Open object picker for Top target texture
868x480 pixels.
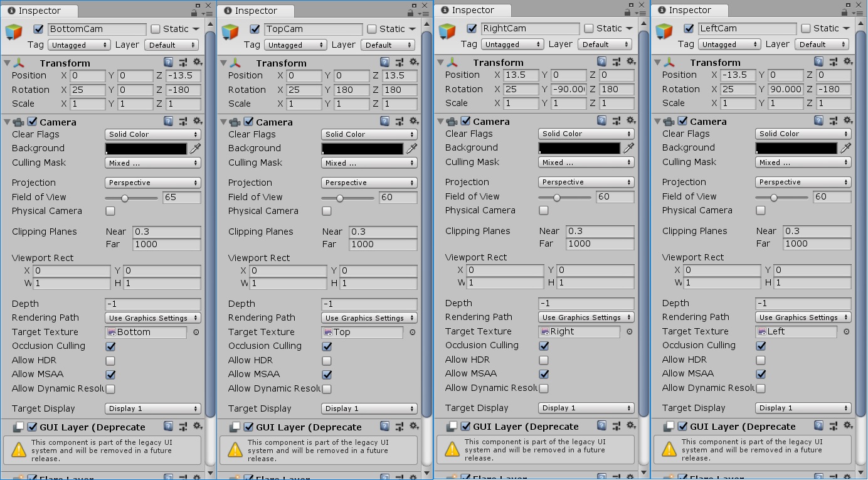[x=412, y=333]
